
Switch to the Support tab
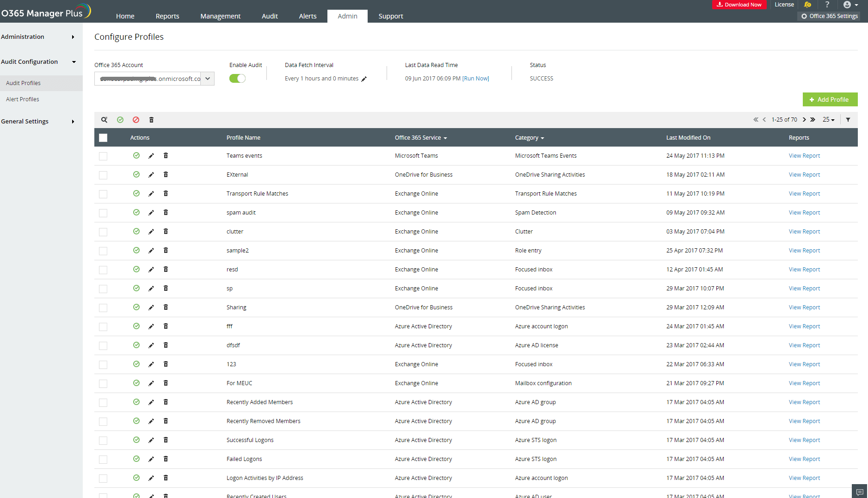point(391,16)
